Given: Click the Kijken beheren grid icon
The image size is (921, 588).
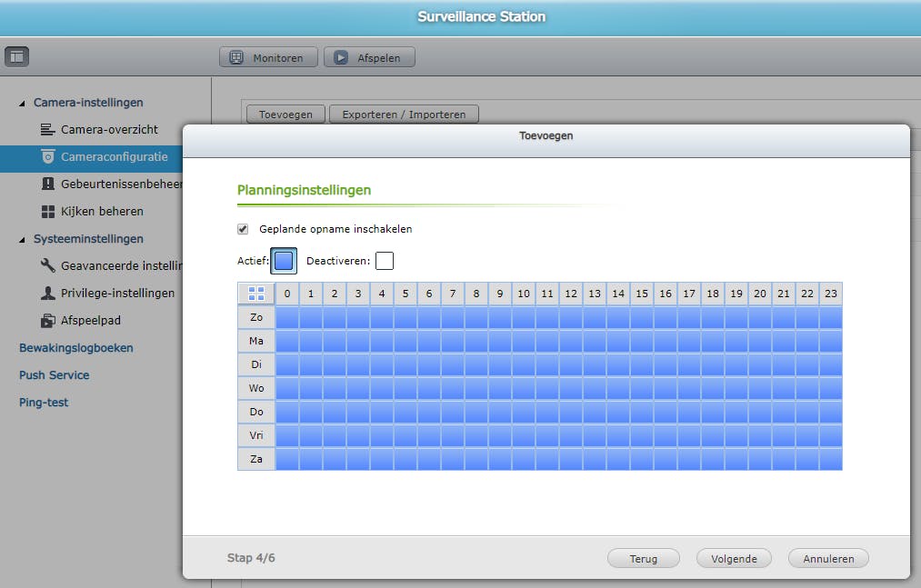Looking at the screenshot, I should pyautogui.click(x=47, y=212).
